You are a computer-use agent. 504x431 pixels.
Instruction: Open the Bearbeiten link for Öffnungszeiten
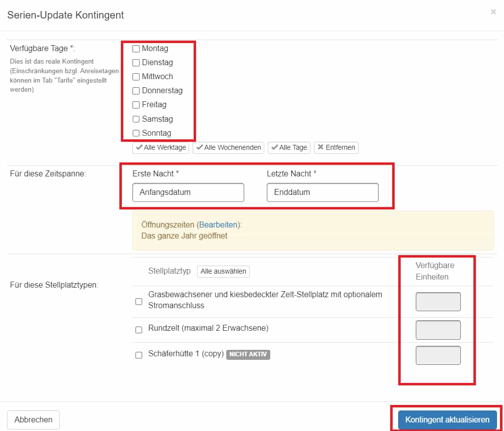218,225
